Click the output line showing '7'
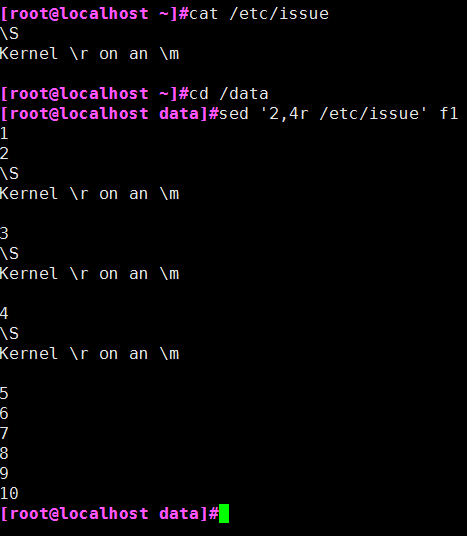Screen dimensions: 467x536 pos(4,433)
